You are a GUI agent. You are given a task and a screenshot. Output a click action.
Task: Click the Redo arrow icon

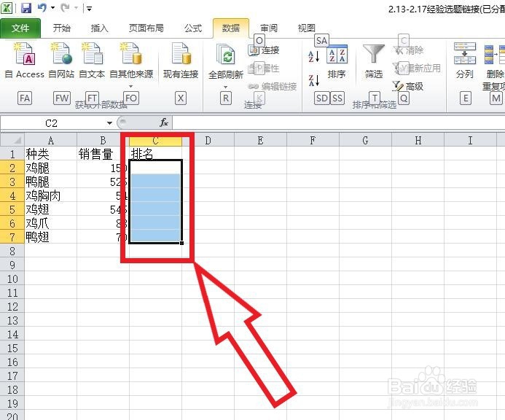65,8
